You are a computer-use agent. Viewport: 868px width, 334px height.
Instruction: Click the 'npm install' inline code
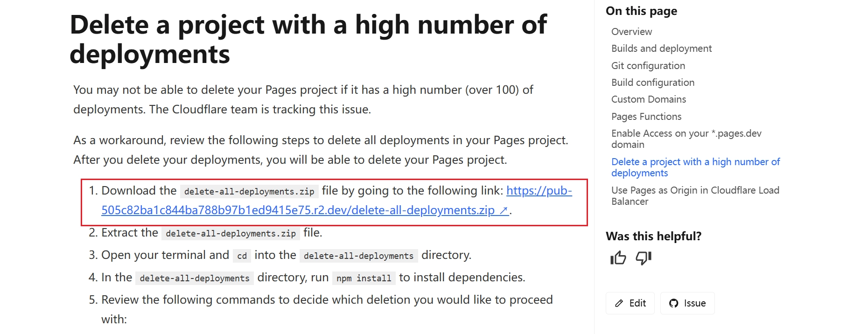(364, 278)
